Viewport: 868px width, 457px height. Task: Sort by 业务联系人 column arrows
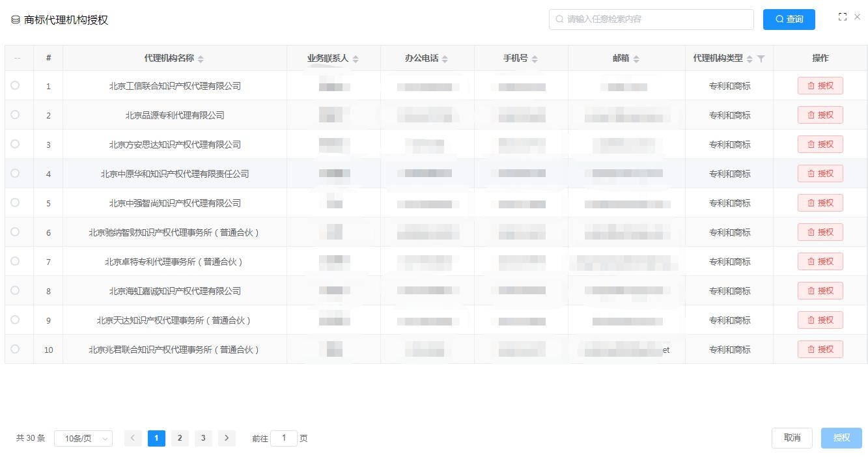tap(356, 59)
